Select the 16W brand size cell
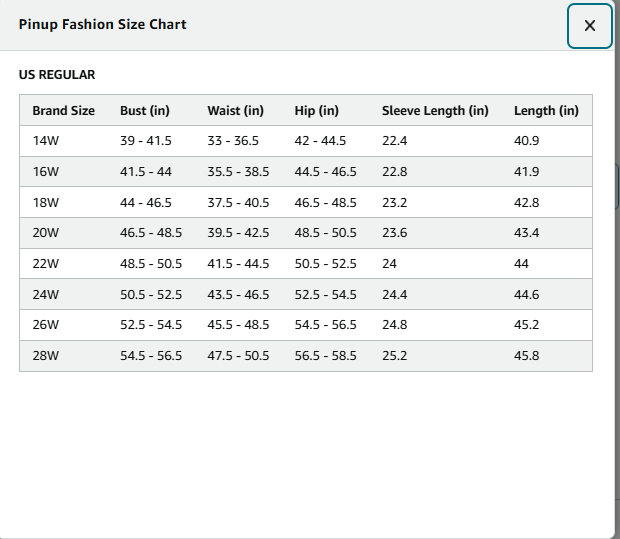The height and width of the screenshot is (539, 620). coord(45,172)
